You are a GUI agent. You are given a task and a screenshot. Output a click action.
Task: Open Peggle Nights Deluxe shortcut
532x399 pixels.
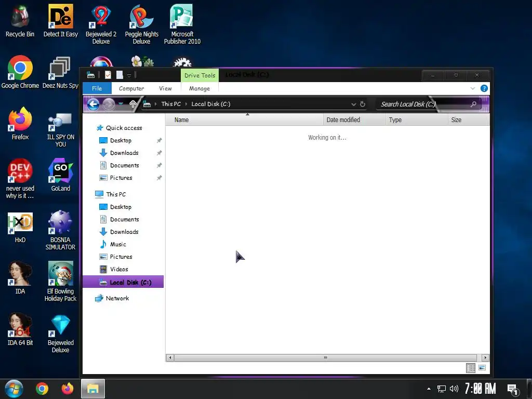[141, 24]
